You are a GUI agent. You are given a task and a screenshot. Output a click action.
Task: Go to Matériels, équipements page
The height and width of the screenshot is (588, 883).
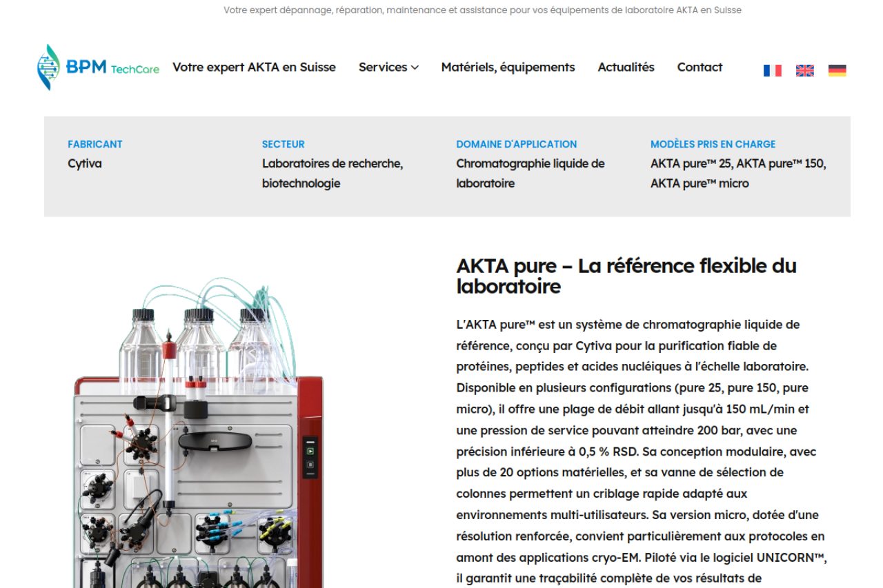pos(508,67)
